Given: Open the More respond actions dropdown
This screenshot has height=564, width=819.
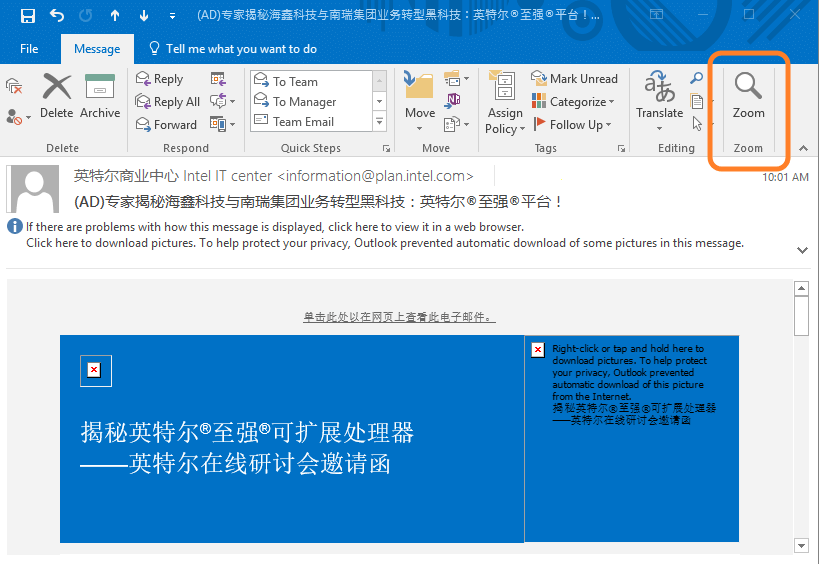Looking at the screenshot, I should [x=223, y=124].
